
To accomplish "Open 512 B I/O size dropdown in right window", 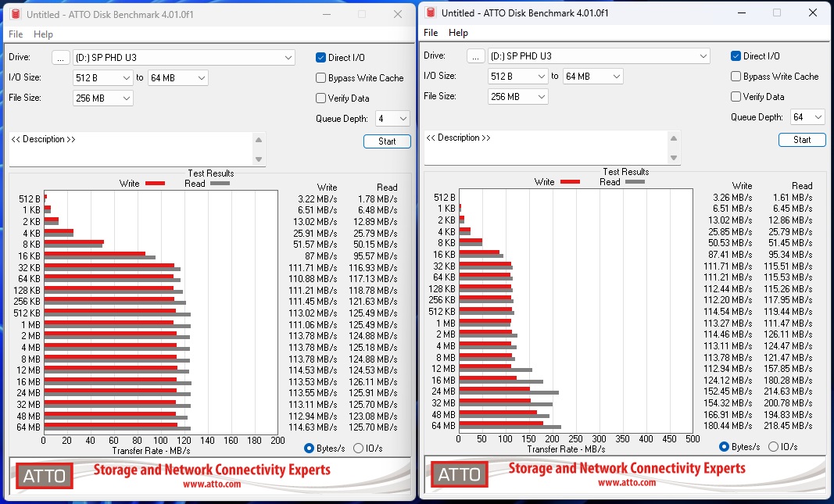I will click(x=517, y=76).
